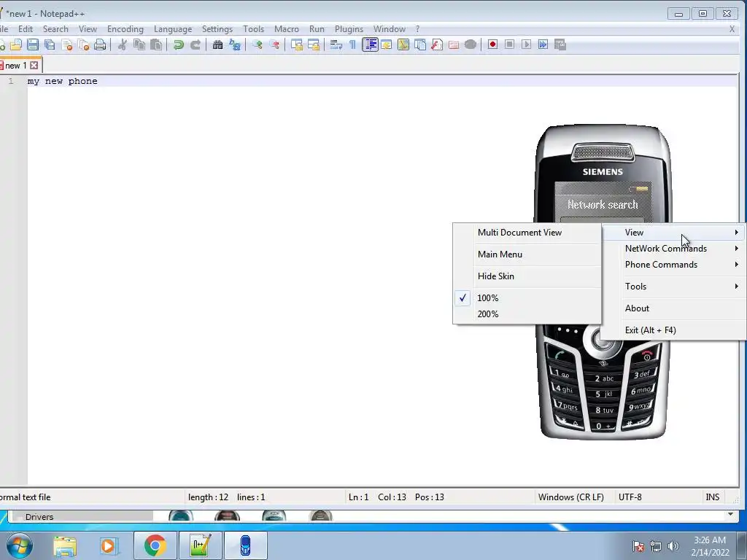
Task: Cut the selection with the scissors icon
Action: [123, 44]
